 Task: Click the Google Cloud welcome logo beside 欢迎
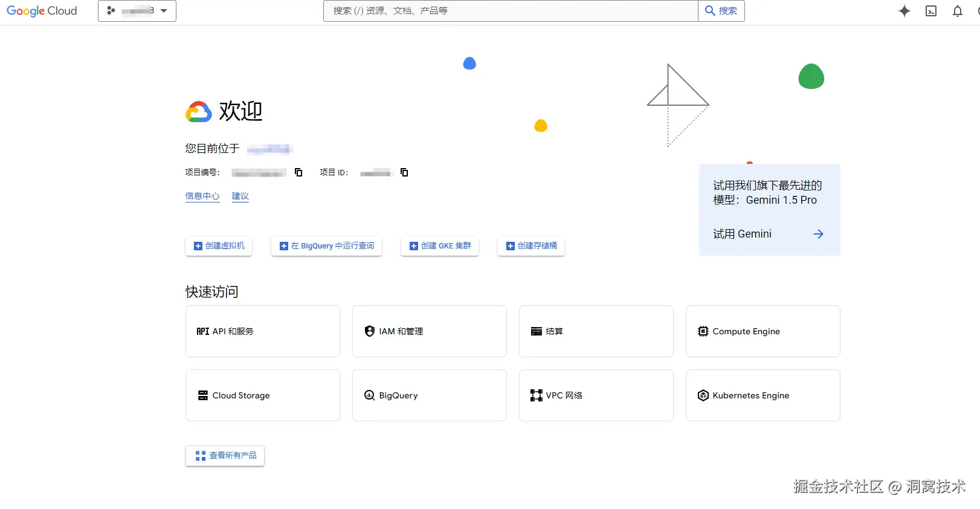[199, 112]
